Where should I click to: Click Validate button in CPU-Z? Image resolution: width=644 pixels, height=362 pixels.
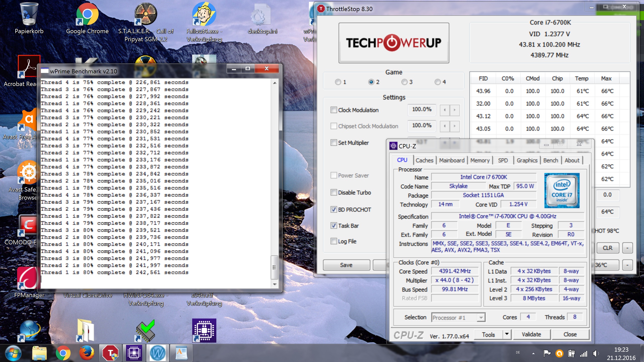click(x=531, y=334)
